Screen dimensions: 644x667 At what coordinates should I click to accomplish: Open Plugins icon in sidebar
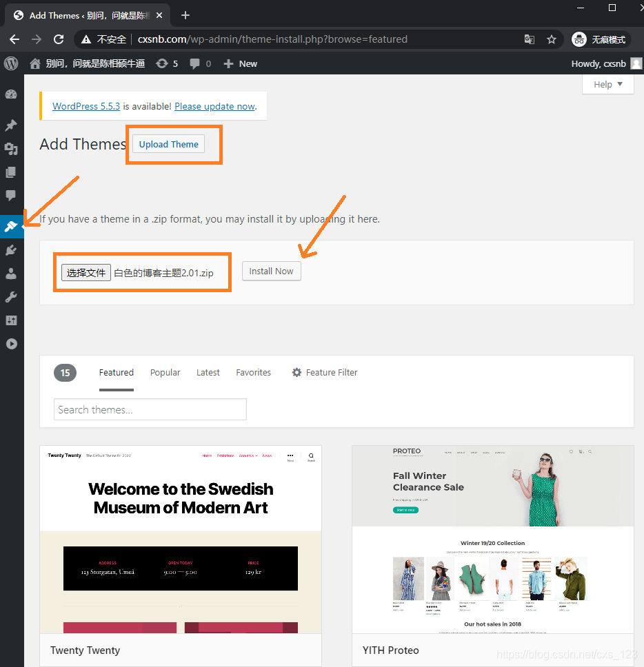(x=11, y=250)
